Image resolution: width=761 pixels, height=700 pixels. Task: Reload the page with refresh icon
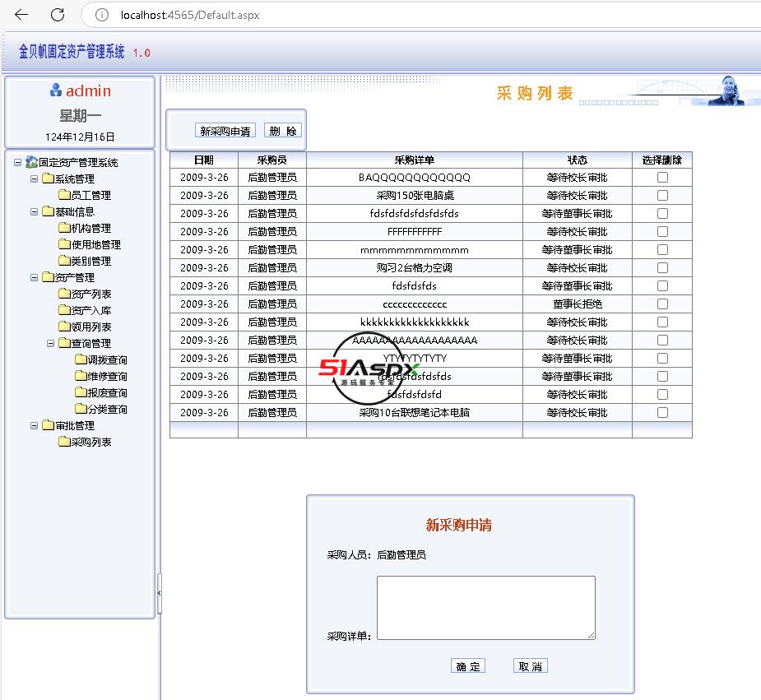pyautogui.click(x=58, y=15)
